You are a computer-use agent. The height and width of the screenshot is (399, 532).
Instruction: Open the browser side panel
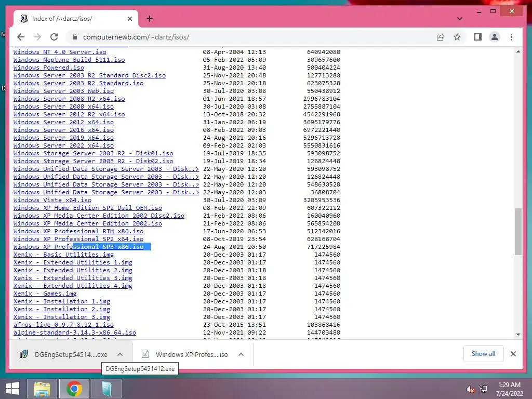click(x=478, y=37)
